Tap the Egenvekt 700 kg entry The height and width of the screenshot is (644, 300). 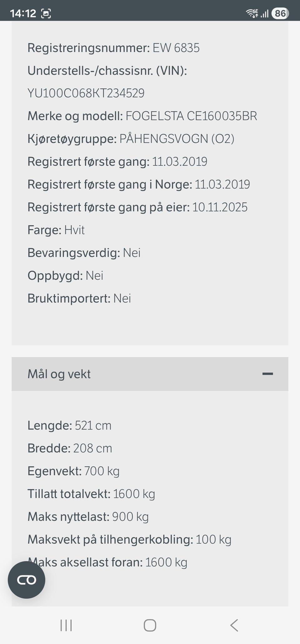coord(73,471)
